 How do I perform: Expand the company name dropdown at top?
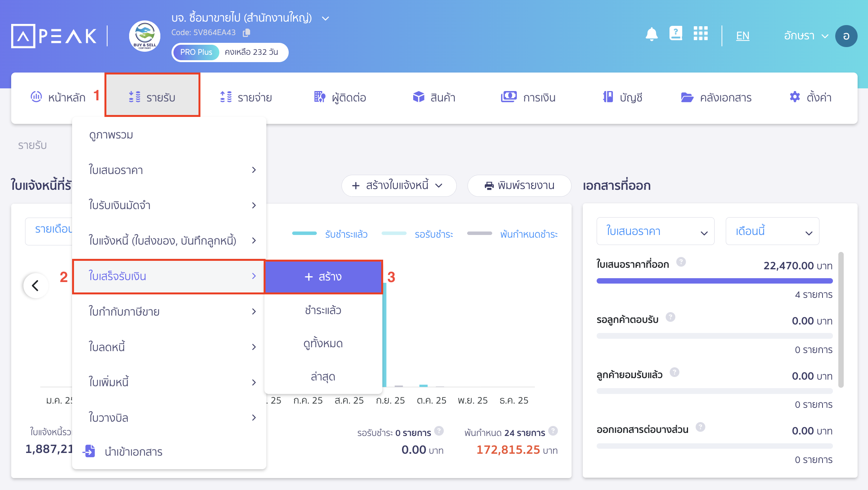(x=325, y=18)
